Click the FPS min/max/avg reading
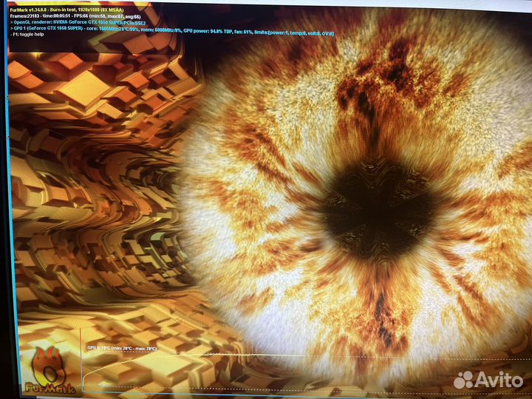532x399 pixels. tap(110, 17)
